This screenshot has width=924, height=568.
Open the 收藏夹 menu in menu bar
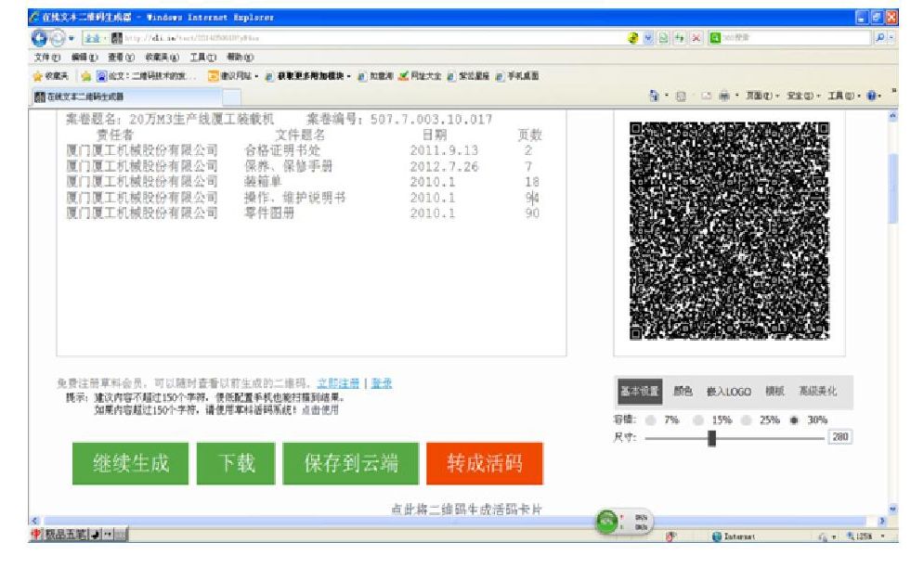coord(163,58)
